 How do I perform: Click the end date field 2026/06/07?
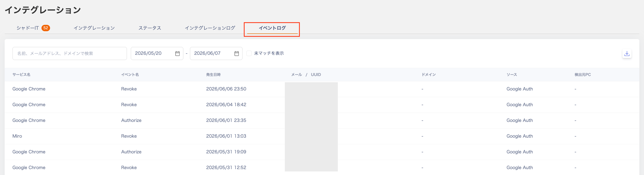(x=216, y=53)
